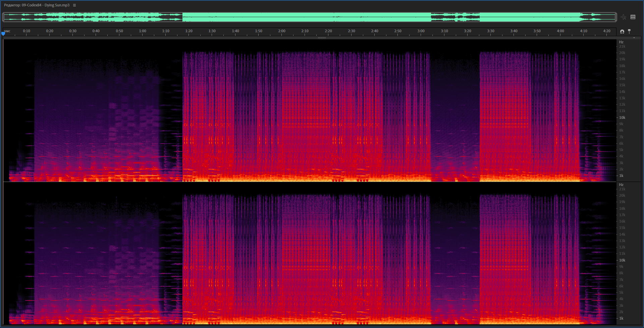Click the 1k label on upper channel frequency scale
The image size is (644, 328).
click(621, 176)
